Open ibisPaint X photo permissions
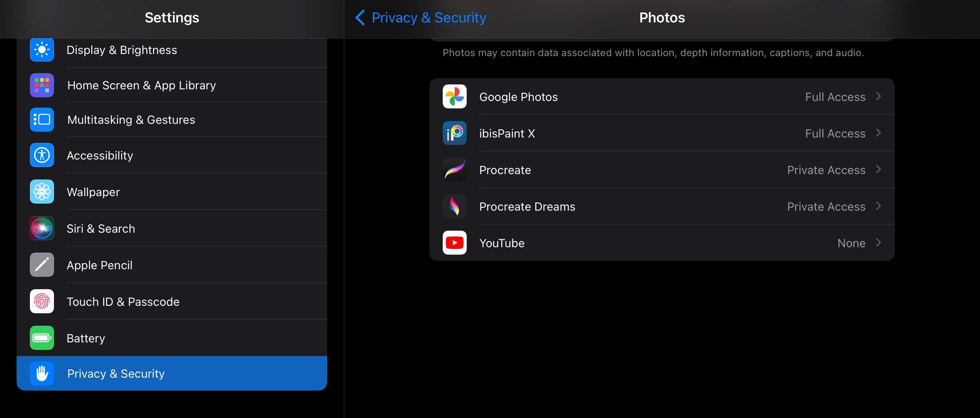This screenshot has height=418, width=980. click(662, 133)
